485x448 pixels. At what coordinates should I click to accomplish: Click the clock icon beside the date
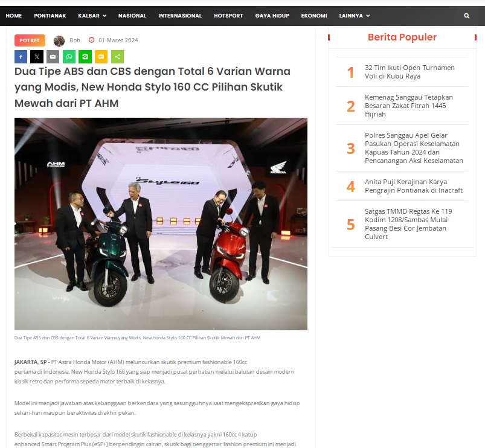click(x=92, y=40)
